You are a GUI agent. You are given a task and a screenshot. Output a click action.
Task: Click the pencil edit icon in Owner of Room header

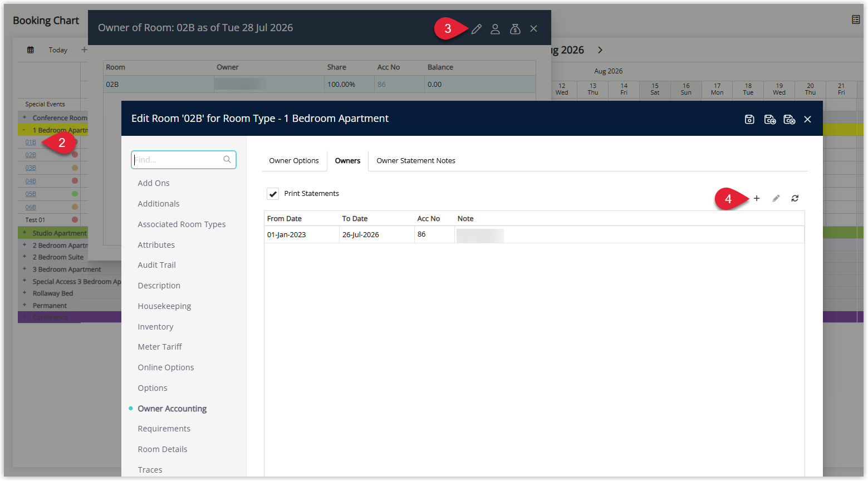[476, 29]
